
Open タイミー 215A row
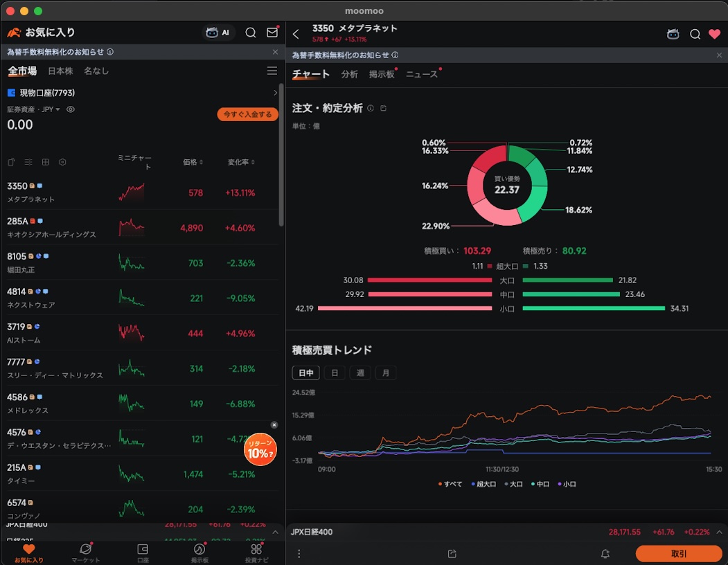141,474
